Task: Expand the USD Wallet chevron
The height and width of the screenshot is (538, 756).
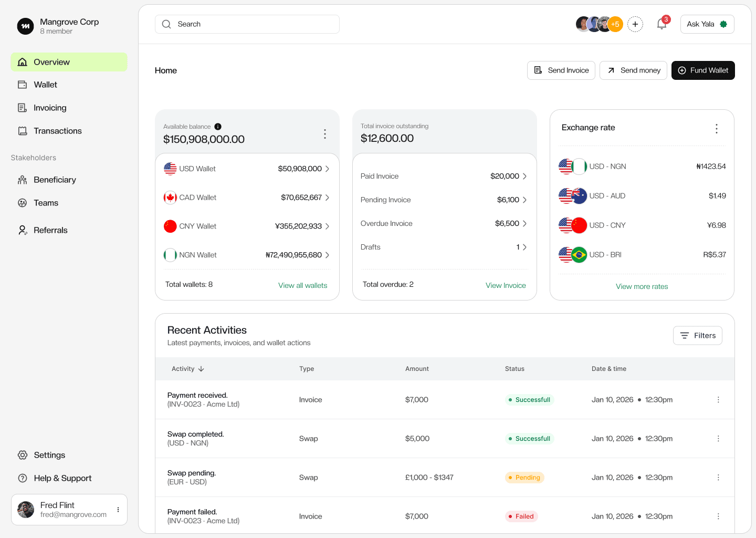Action: [327, 169]
